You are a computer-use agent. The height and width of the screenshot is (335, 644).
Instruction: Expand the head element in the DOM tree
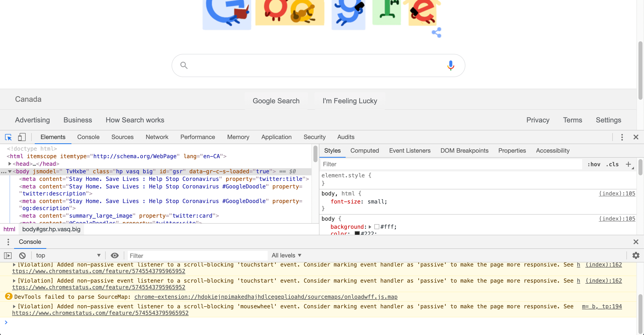[10, 163]
